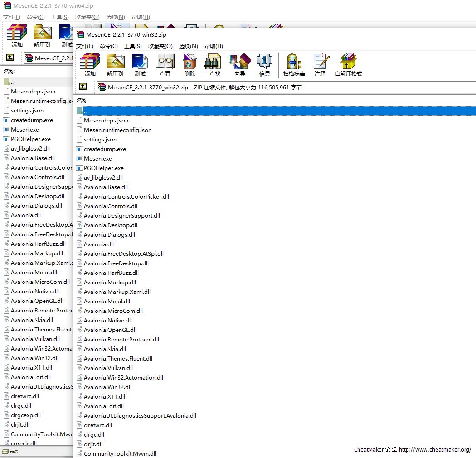Image resolution: width=476 pixels, height=458 pixels.
Task: Open File (文件) menu in win64 window
Action: click(x=11, y=17)
